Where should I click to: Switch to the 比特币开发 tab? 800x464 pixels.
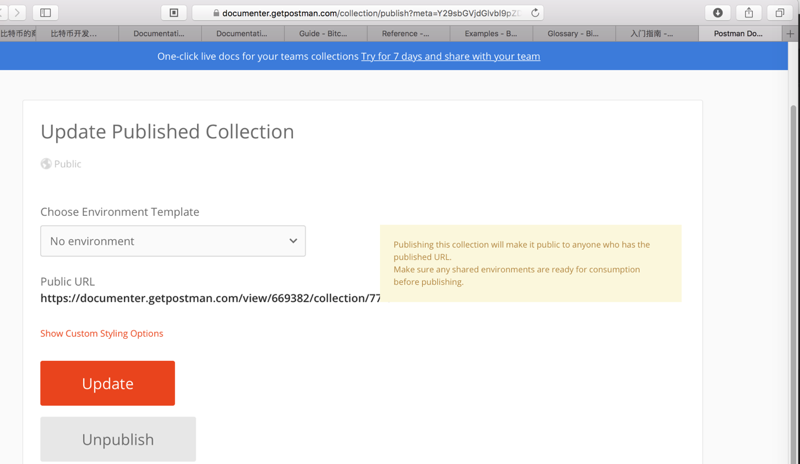[x=78, y=34]
